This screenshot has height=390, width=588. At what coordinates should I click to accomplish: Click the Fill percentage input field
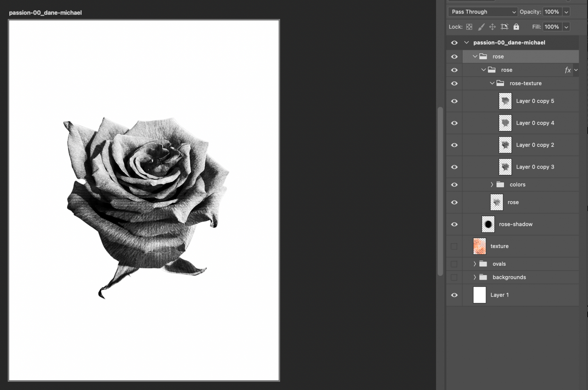552,27
